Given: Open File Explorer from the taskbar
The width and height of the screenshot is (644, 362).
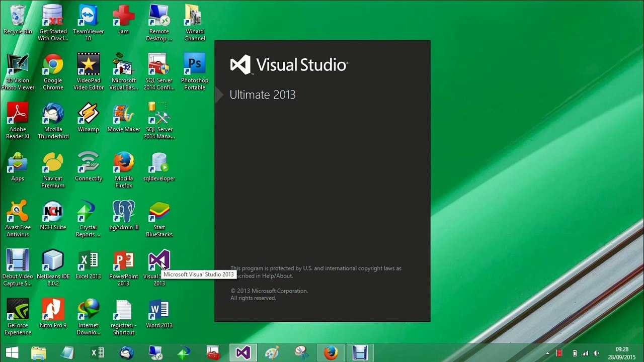Looking at the screenshot, I should pos(39,353).
